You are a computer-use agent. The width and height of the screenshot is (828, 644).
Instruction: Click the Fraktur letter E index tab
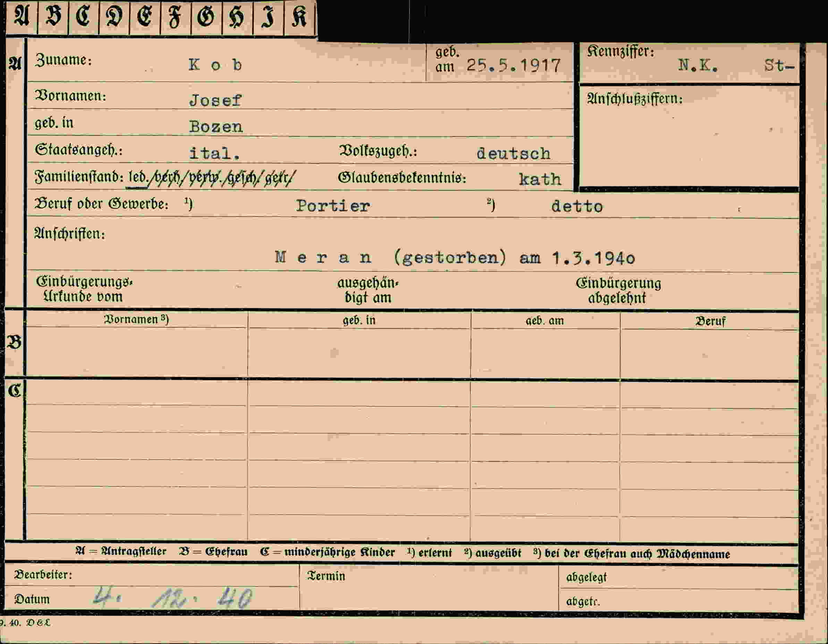point(145,17)
